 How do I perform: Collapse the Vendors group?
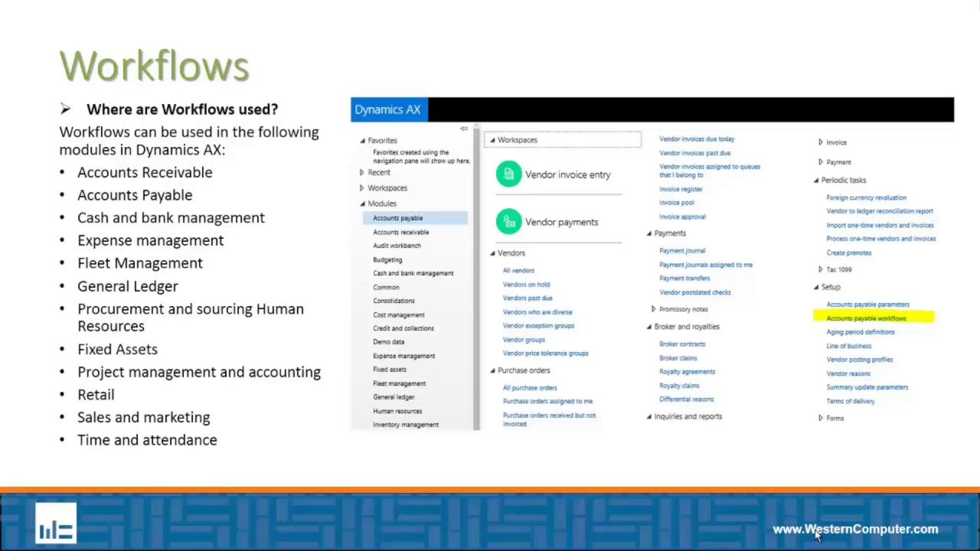click(492, 253)
